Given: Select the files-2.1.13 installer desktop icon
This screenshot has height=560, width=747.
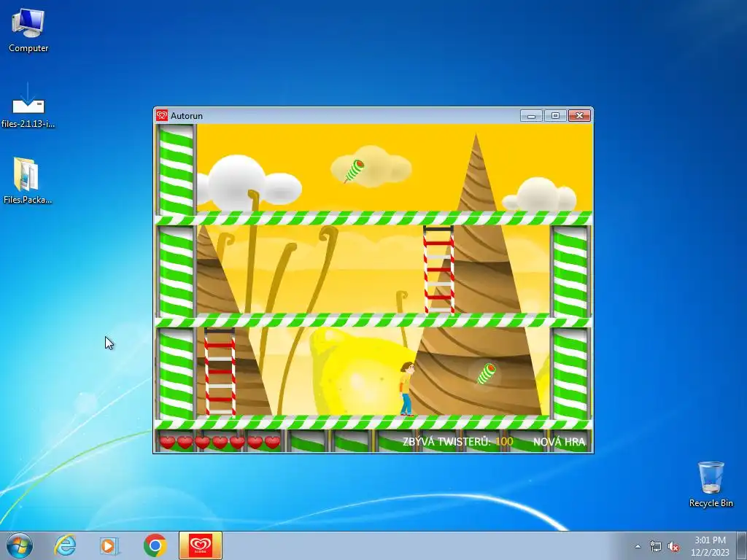Looking at the screenshot, I should coord(28,106).
